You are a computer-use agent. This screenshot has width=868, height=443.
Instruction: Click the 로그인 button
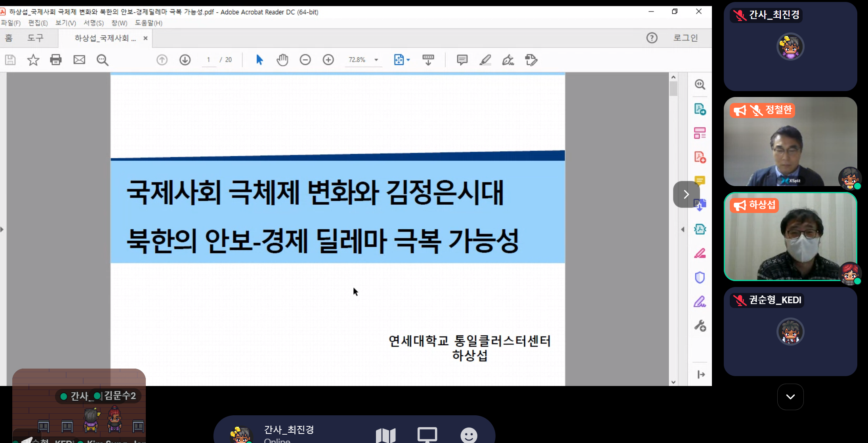pos(685,38)
